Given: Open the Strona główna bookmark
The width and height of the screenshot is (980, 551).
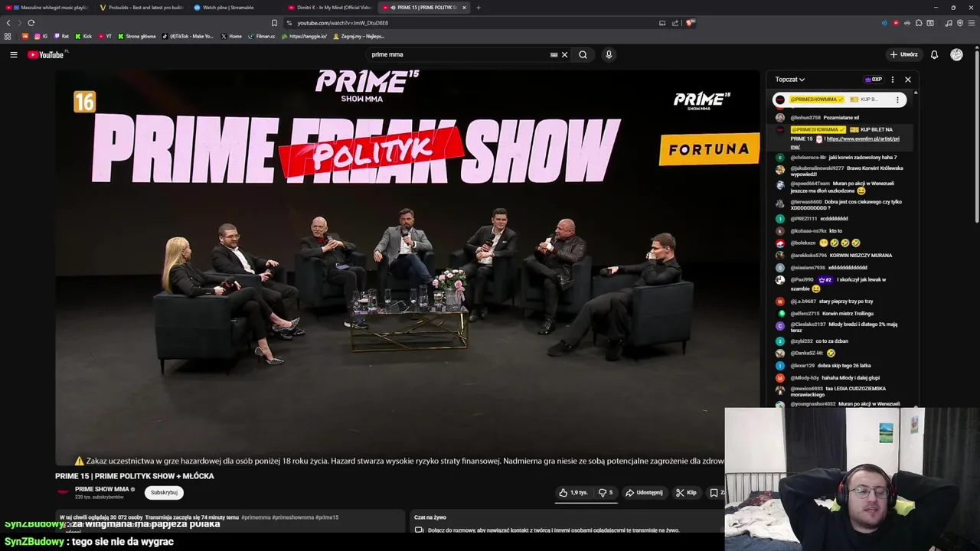Looking at the screenshot, I should (x=137, y=36).
